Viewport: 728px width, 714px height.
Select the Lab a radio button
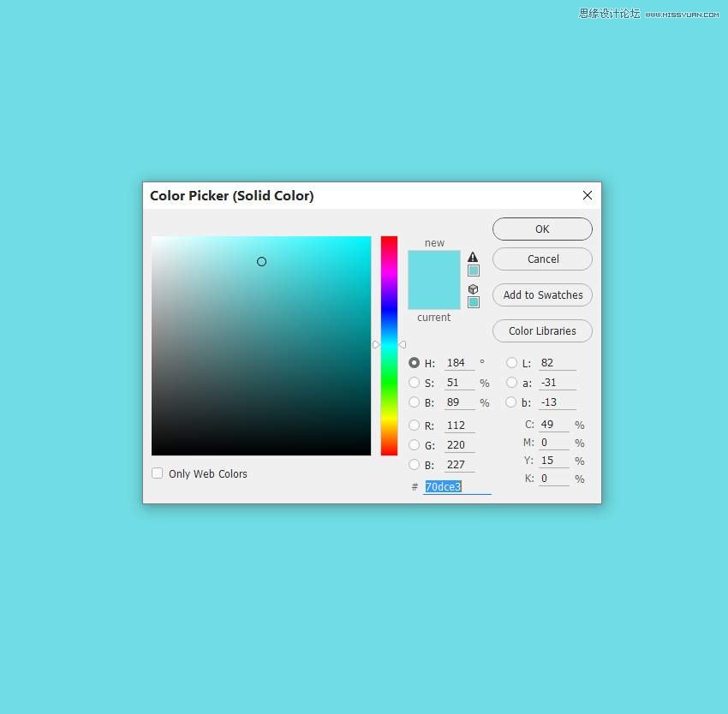(x=512, y=383)
